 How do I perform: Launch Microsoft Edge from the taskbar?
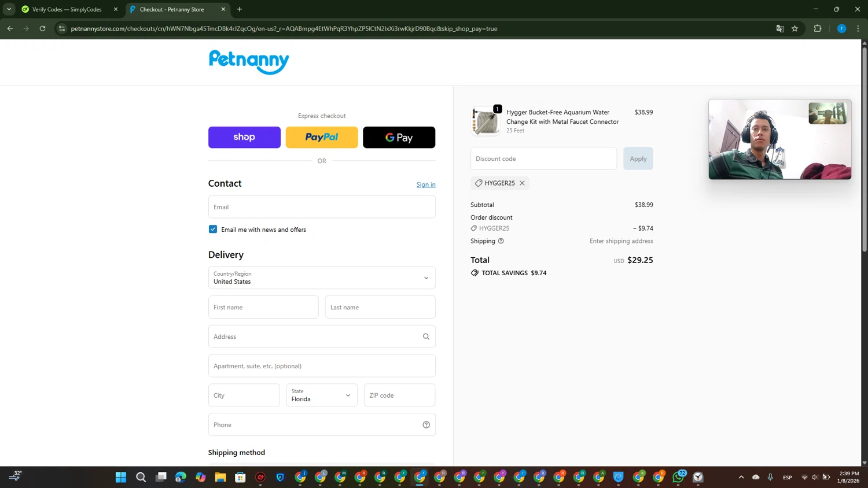point(181,477)
